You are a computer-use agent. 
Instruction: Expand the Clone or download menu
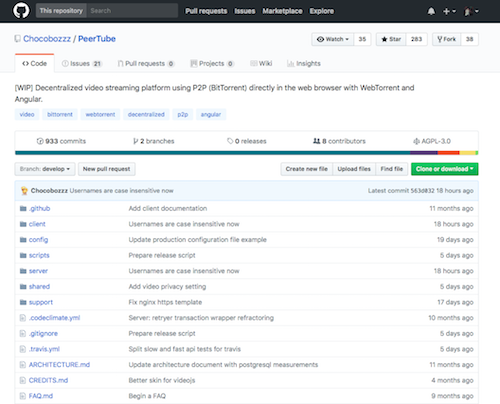coord(445,169)
